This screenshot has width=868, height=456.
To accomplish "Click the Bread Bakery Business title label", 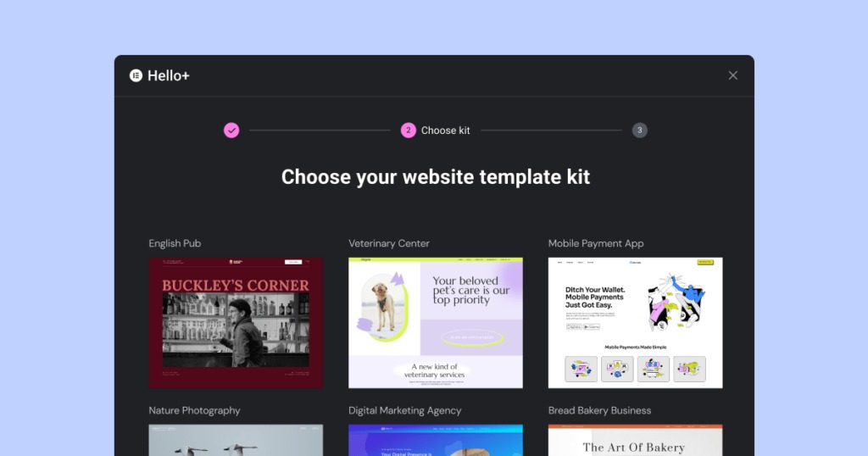I will pos(599,410).
